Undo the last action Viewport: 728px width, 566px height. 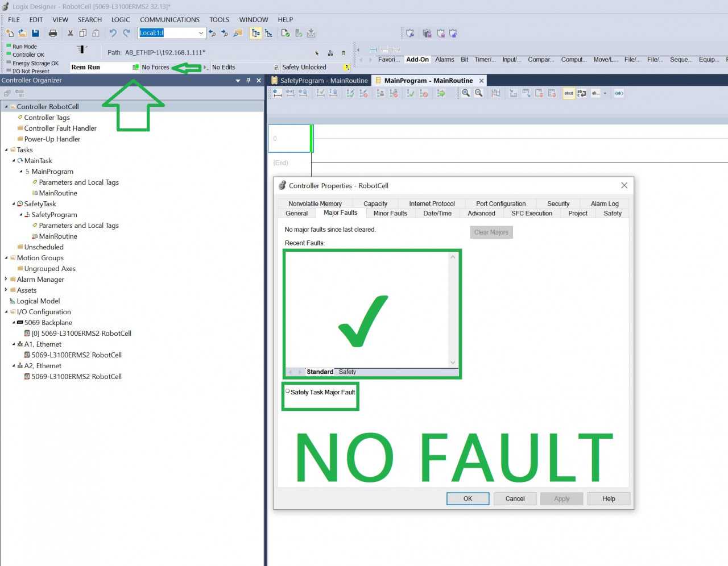coord(113,34)
